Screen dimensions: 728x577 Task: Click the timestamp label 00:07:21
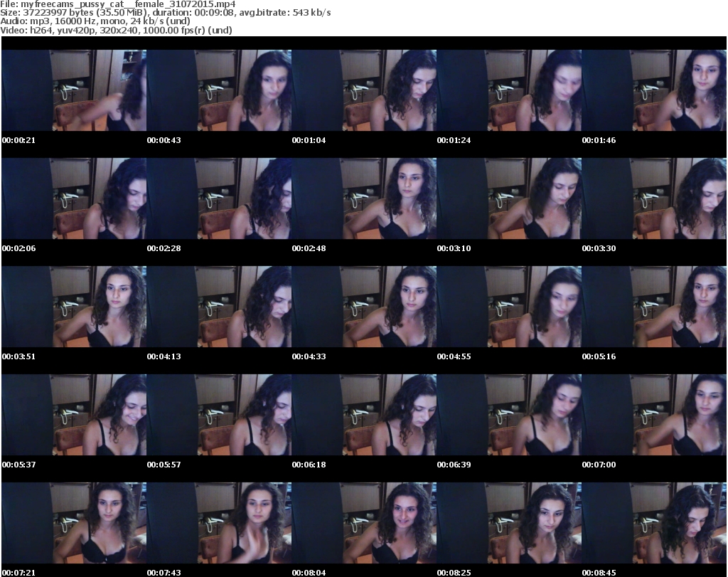click(18, 573)
